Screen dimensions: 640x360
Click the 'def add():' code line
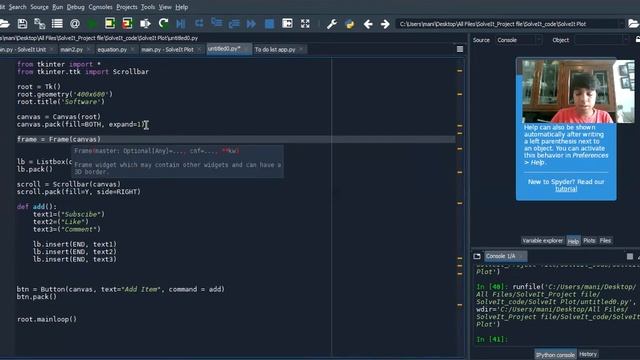(37, 207)
